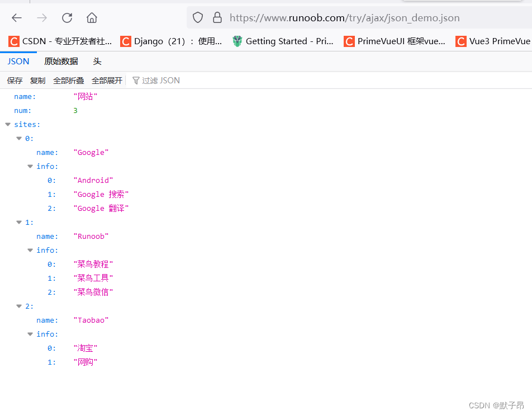The image size is (532, 415).
Task: Click the 保存 save button
Action: (15, 81)
